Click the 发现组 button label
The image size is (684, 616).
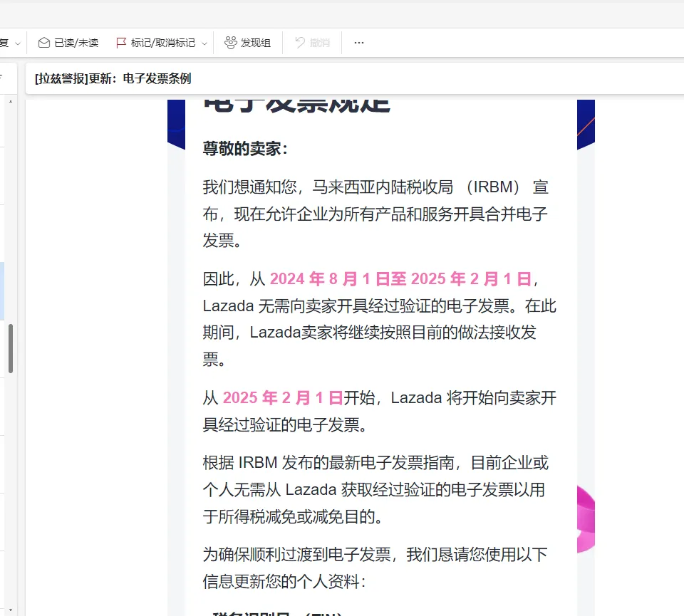(256, 43)
